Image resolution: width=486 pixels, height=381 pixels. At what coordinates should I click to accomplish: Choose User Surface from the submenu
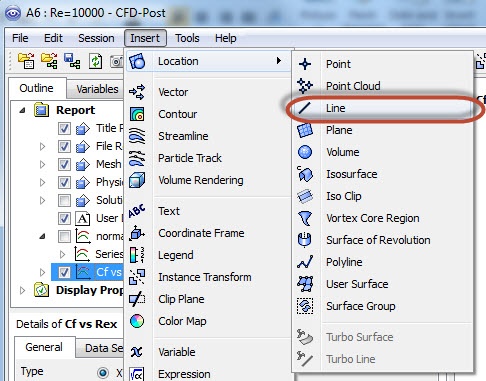click(383, 284)
